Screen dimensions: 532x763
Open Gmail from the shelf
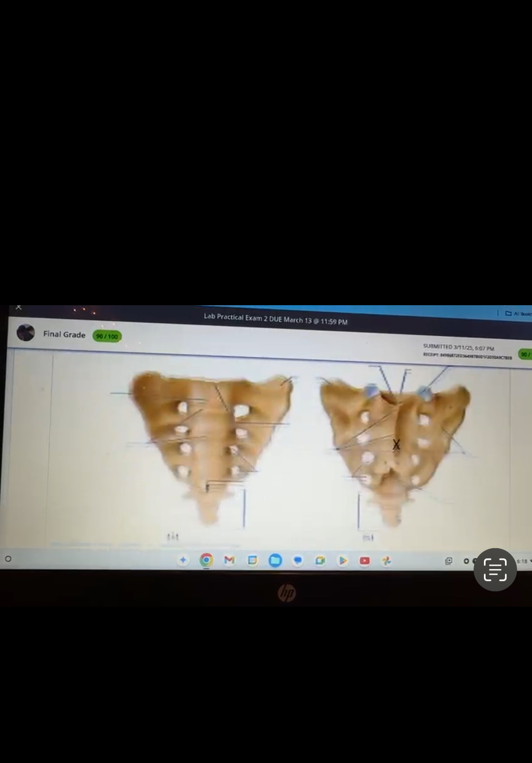pos(229,560)
